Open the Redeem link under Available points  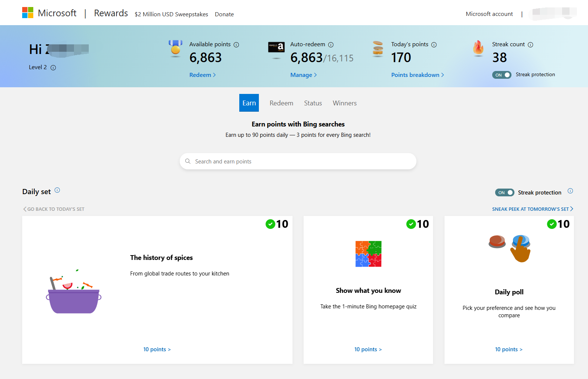pyautogui.click(x=203, y=75)
